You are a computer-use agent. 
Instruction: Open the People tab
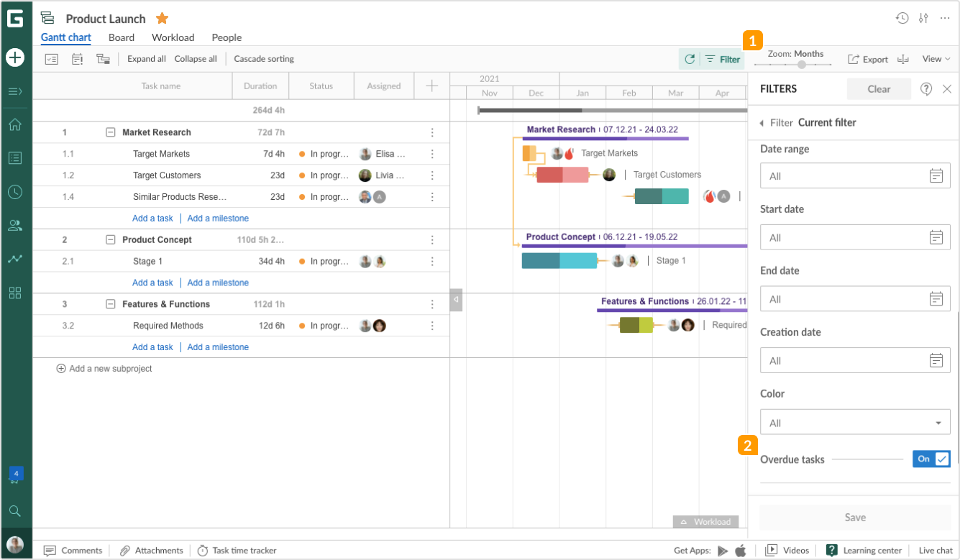pos(227,37)
